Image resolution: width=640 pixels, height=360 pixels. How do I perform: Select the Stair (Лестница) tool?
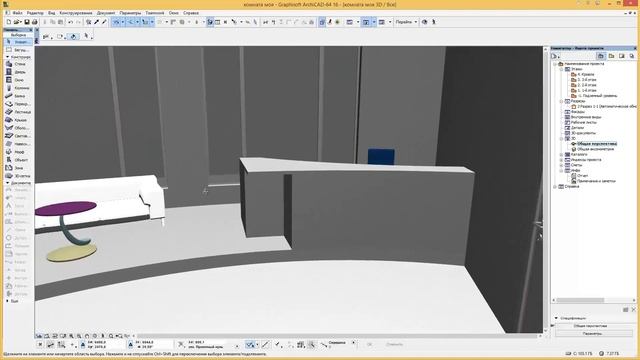tap(18, 112)
